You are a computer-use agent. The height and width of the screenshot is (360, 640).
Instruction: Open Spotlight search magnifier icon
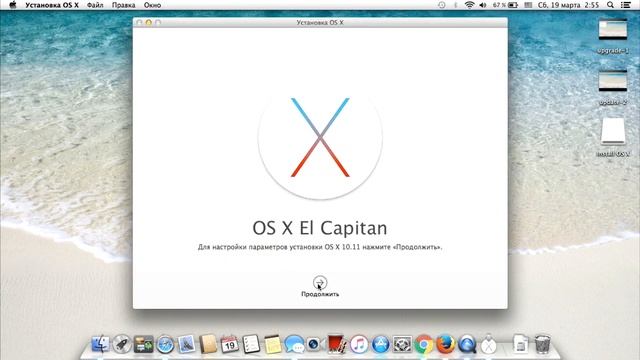tap(610, 5)
